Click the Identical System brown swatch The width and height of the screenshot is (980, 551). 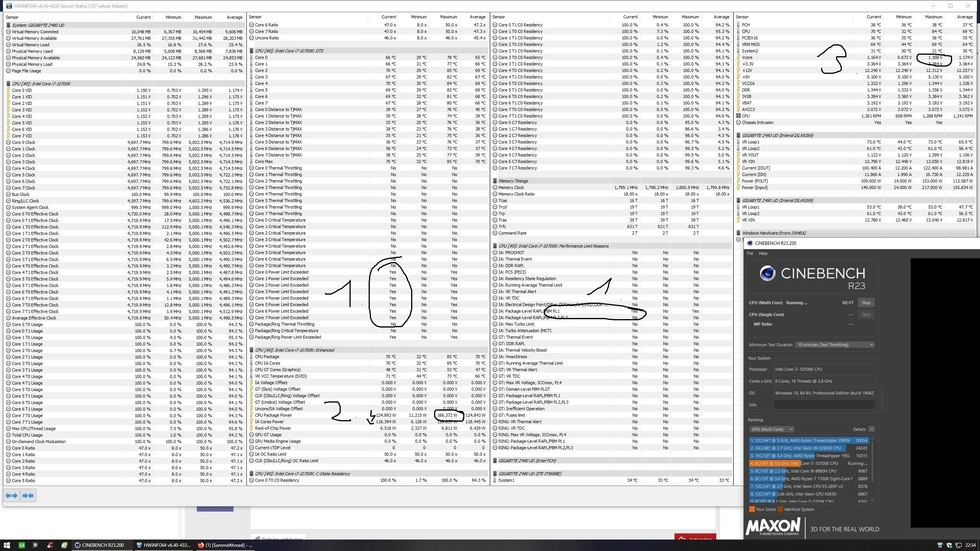(x=780, y=509)
